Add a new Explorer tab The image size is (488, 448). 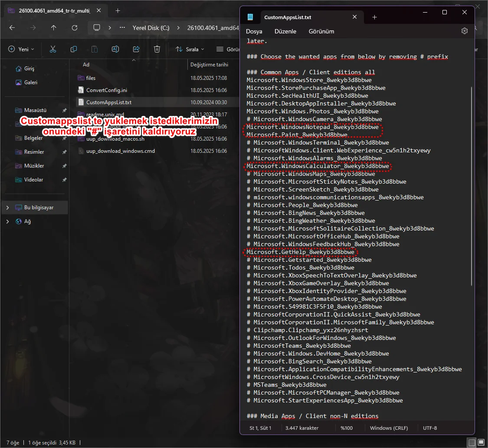[x=118, y=10]
